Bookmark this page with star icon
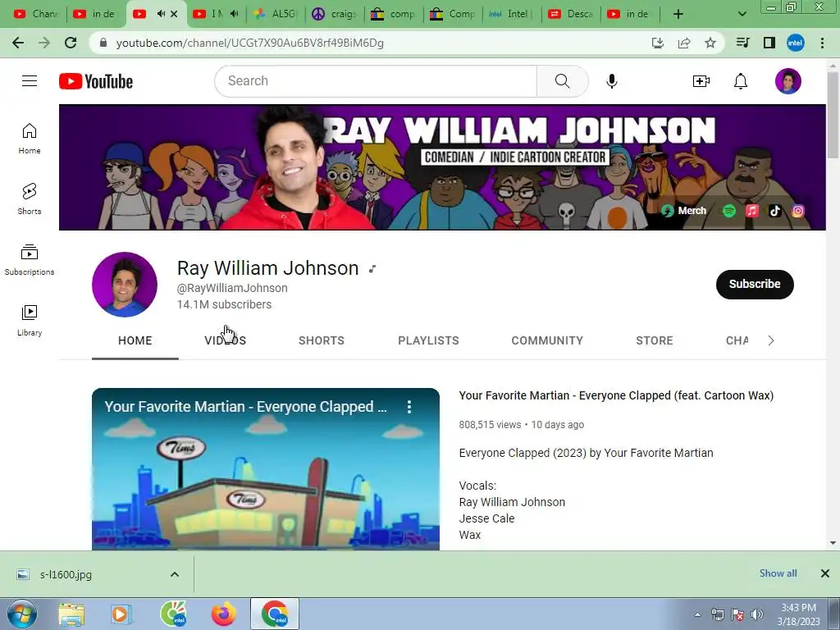 (x=710, y=43)
